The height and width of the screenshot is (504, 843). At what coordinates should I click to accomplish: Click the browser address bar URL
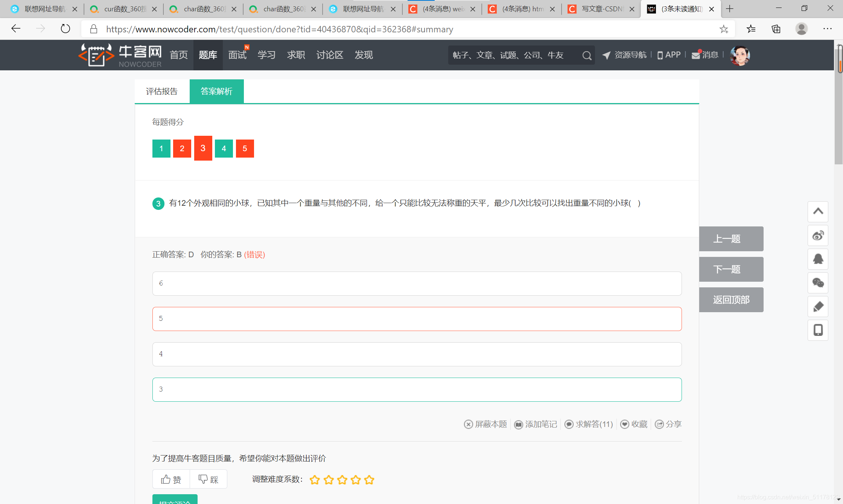(280, 29)
